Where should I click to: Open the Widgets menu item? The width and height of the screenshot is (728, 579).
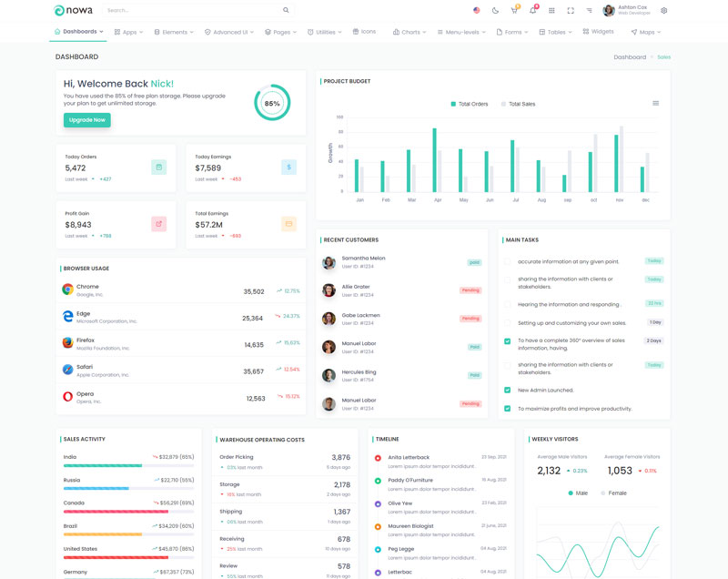pos(598,32)
